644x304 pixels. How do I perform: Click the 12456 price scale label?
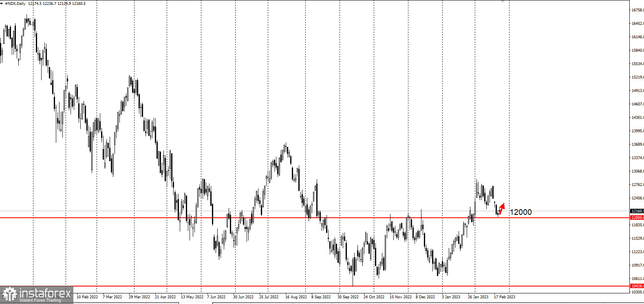638,198
